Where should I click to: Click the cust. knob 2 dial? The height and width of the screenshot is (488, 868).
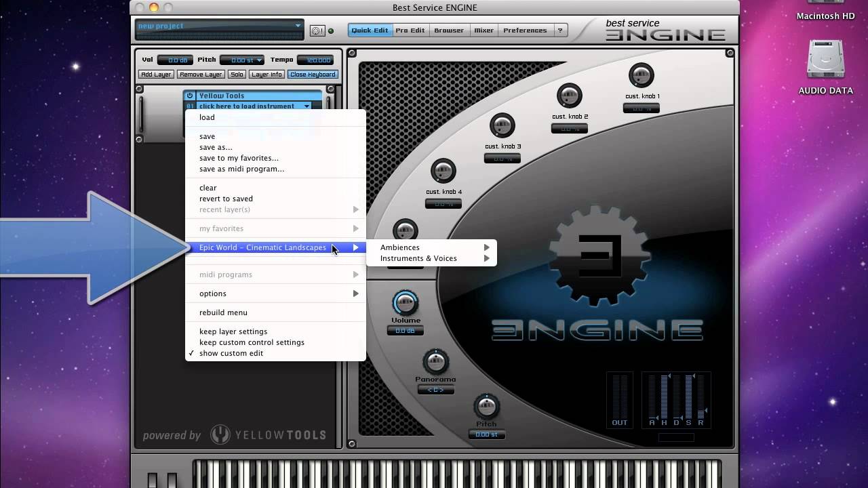(x=569, y=96)
